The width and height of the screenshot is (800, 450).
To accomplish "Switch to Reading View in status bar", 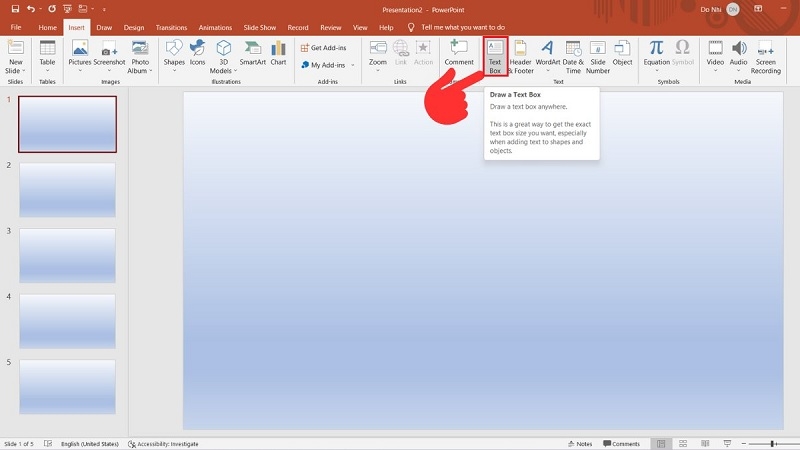I will coord(705,444).
